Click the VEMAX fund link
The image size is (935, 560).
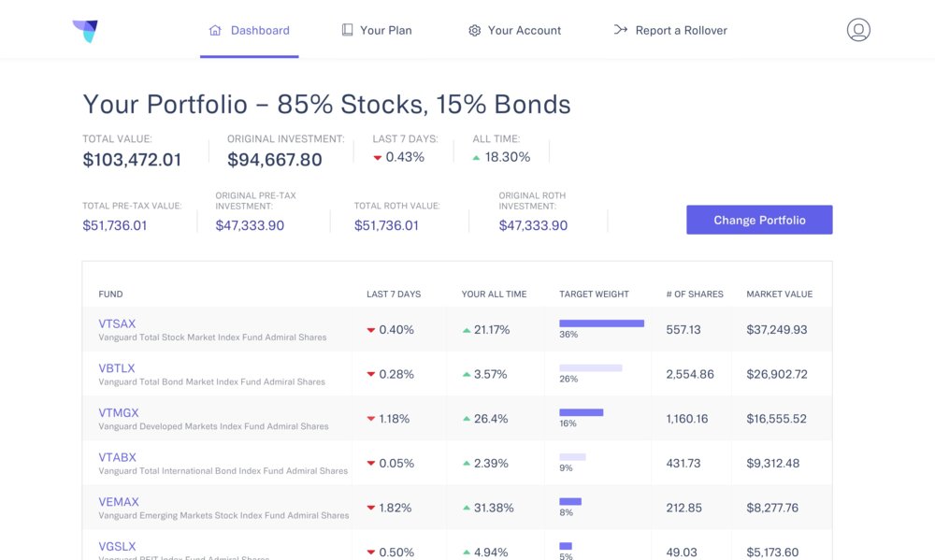click(x=119, y=502)
